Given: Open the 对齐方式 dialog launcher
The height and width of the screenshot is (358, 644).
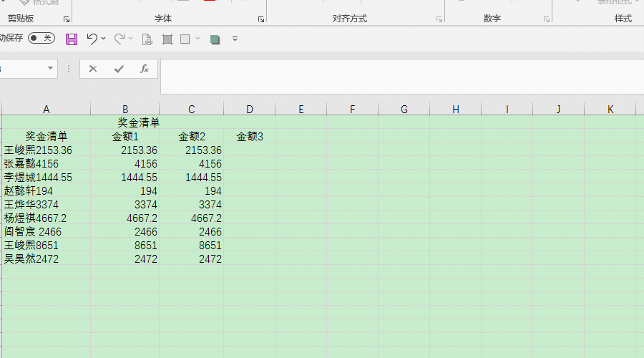Looking at the screenshot, I should 439,19.
